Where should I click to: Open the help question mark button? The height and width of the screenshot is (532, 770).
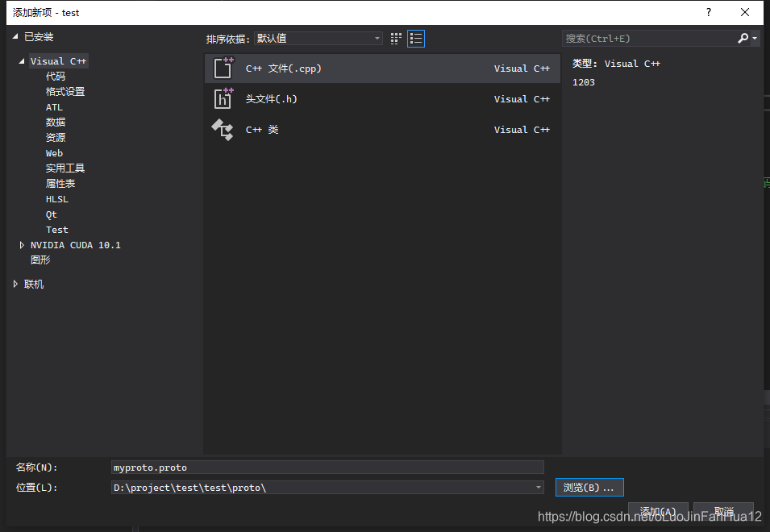click(x=709, y=12)
